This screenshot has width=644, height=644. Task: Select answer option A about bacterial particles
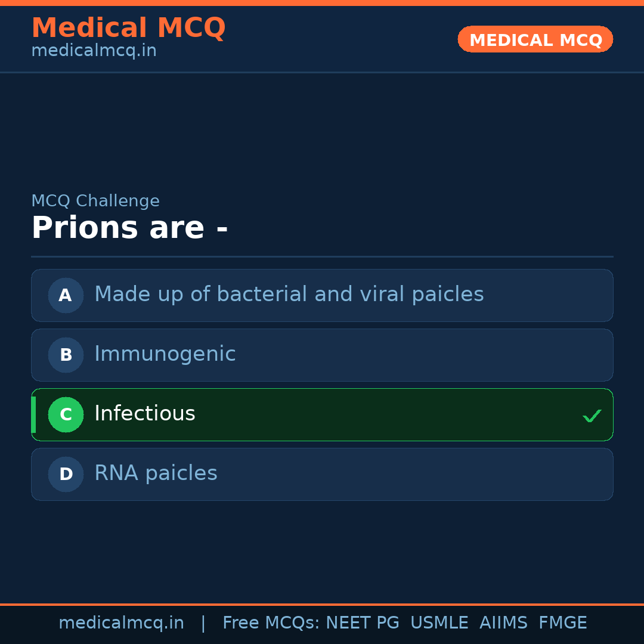point(322,295)
